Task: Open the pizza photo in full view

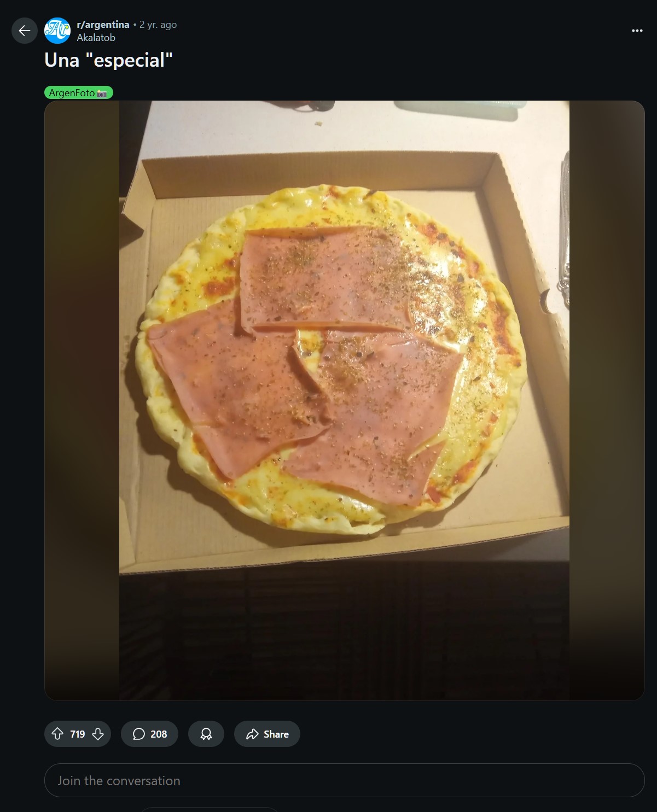Action: (344, 400)
